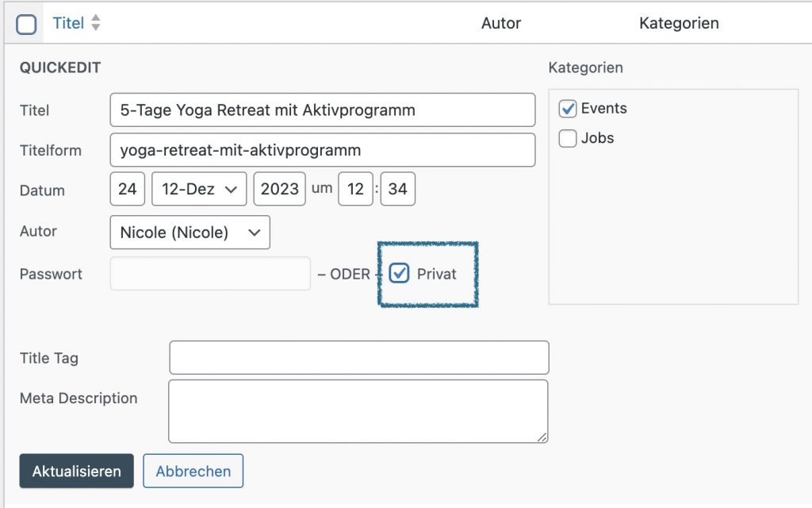Click the Autor column header

click(501, 24)
